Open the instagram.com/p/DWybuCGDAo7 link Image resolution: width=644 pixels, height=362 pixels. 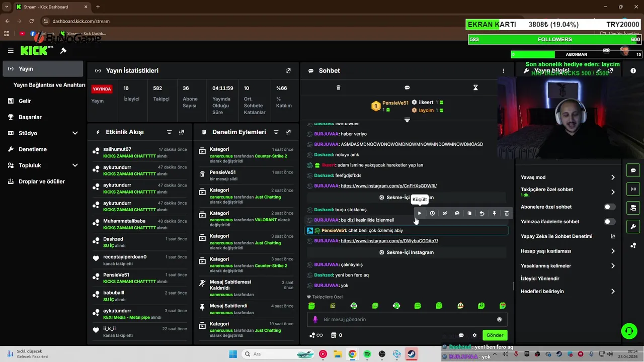(x=389, y=241)
